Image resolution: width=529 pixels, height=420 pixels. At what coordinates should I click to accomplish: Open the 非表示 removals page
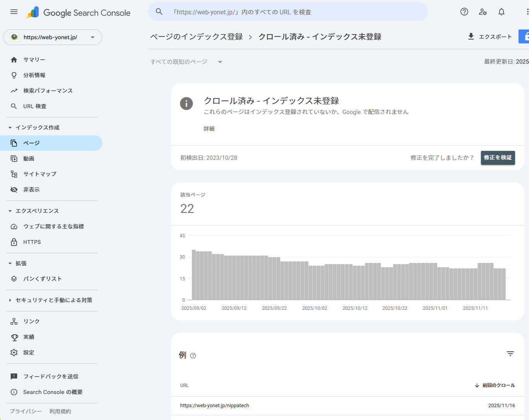[x=31, y=190]
